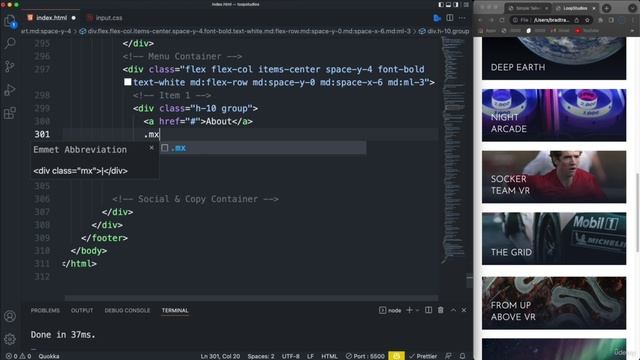The image size is (640, 360).
Task: Change encoding via UTF-8 status item
Action: coord(291,356)
